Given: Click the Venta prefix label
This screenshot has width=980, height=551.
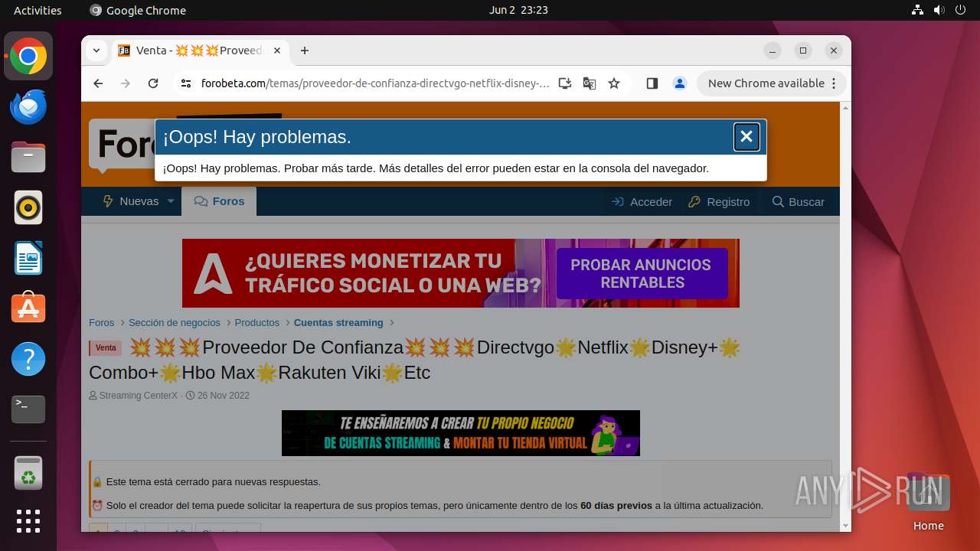Looking at the screenshot, I should (x=106, y=348).
